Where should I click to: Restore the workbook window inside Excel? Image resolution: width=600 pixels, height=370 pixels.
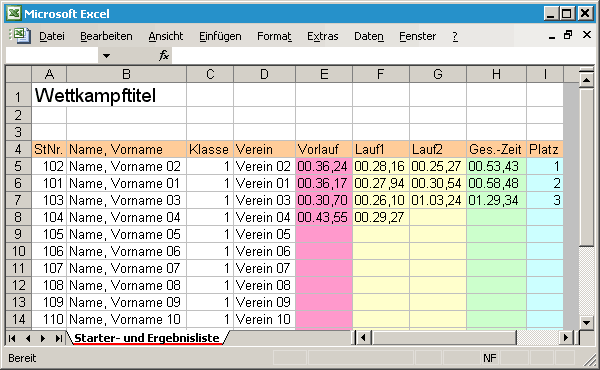point(568,35)
